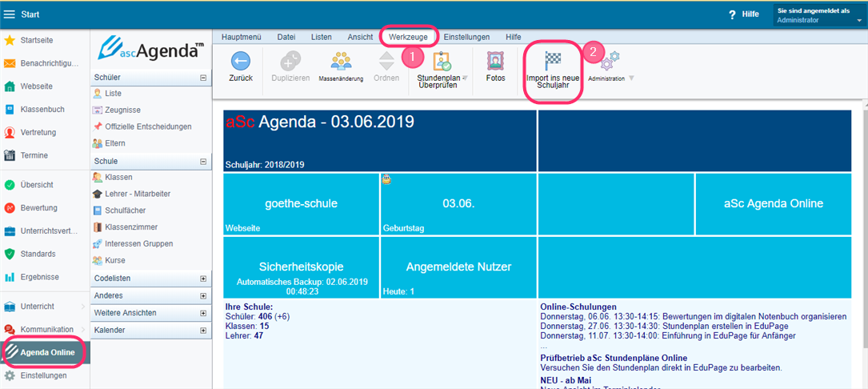Open the hamburger menu next to Start

coord(10,14)
